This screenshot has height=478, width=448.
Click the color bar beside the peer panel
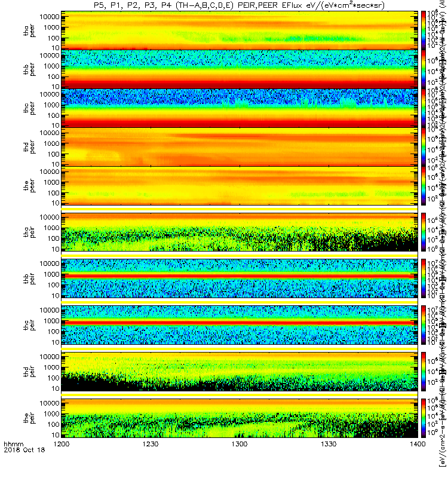[x=424, y=186]
